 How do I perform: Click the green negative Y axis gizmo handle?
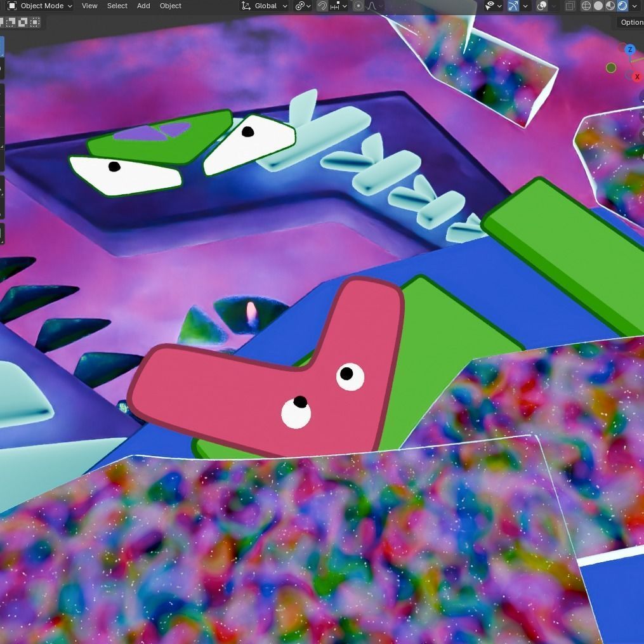pos(611,68)
